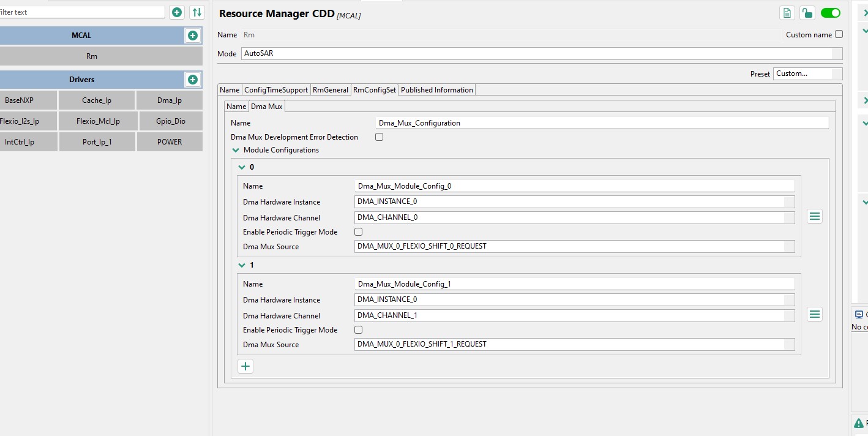Click the Dma_Mux_Configuration name field
The image size is (868, 436).
pos(602,123)
